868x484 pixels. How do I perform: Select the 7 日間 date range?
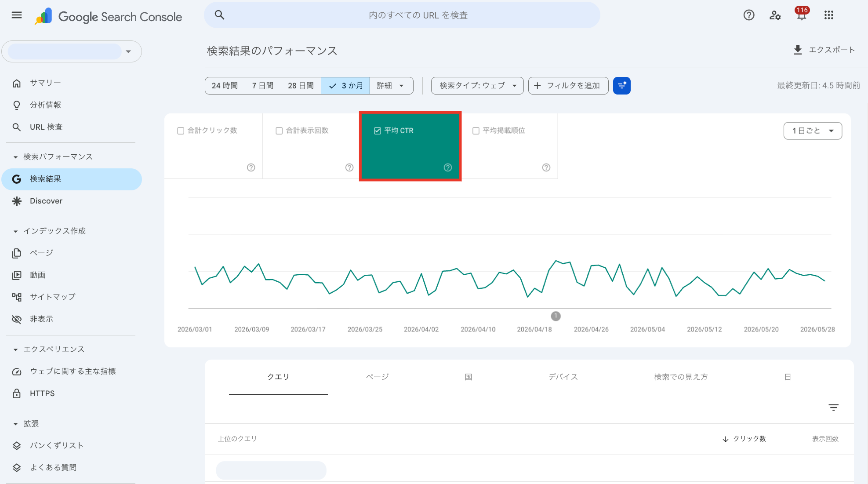point(263,86)
